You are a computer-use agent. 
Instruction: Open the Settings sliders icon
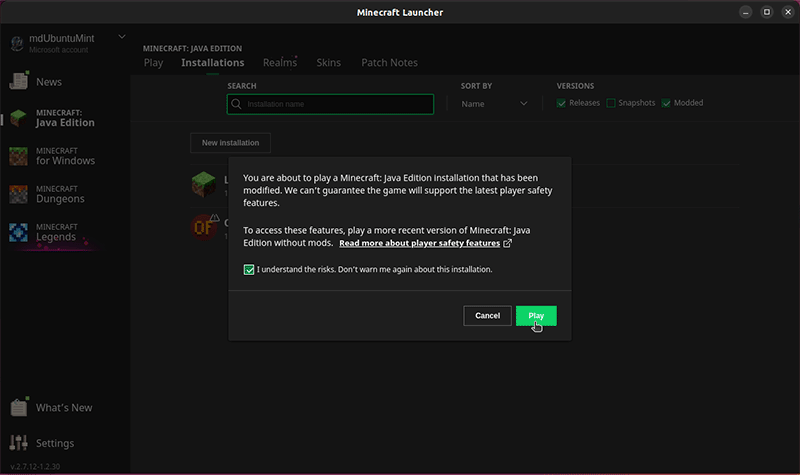point(19,442)
